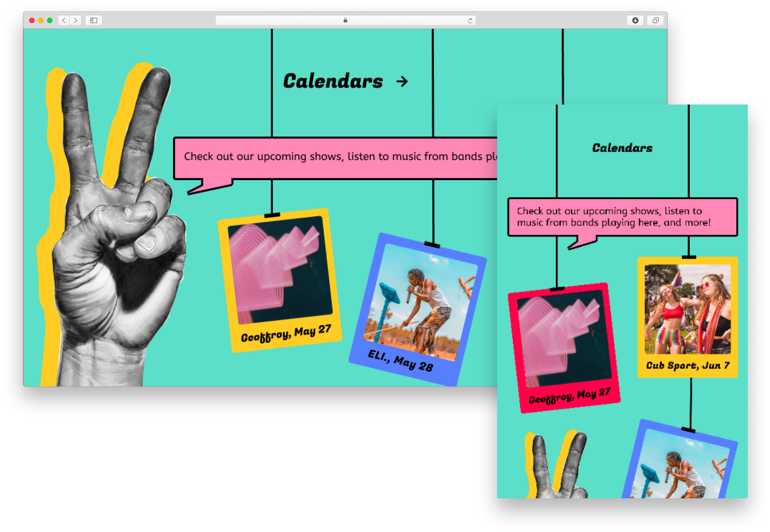770x532 pixels.
Task: Click the Safari address bar field
Action: click(345, 20)
